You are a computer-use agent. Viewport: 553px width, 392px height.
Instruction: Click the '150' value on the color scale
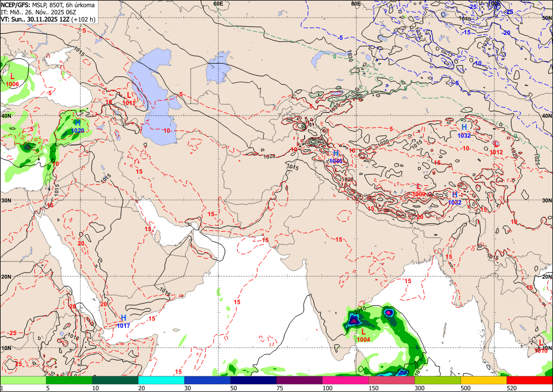373,388
